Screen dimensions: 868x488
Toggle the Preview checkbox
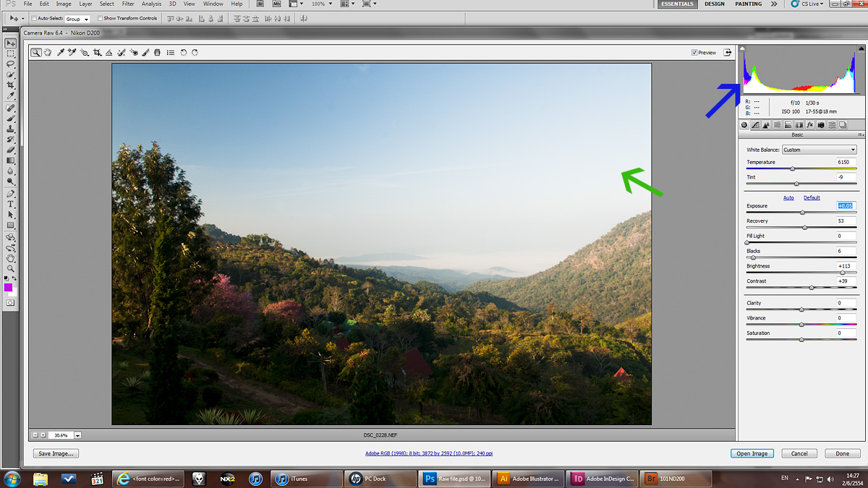pos(694,53)
